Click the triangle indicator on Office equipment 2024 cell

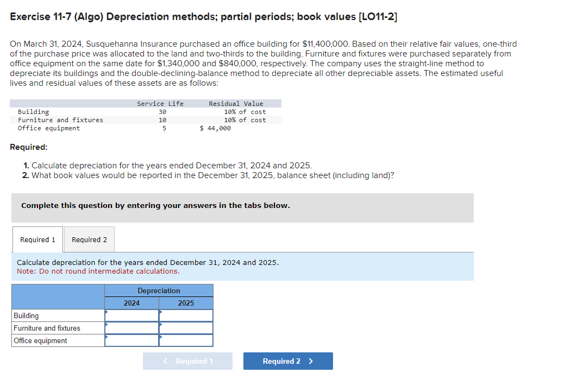coord(106,338)
